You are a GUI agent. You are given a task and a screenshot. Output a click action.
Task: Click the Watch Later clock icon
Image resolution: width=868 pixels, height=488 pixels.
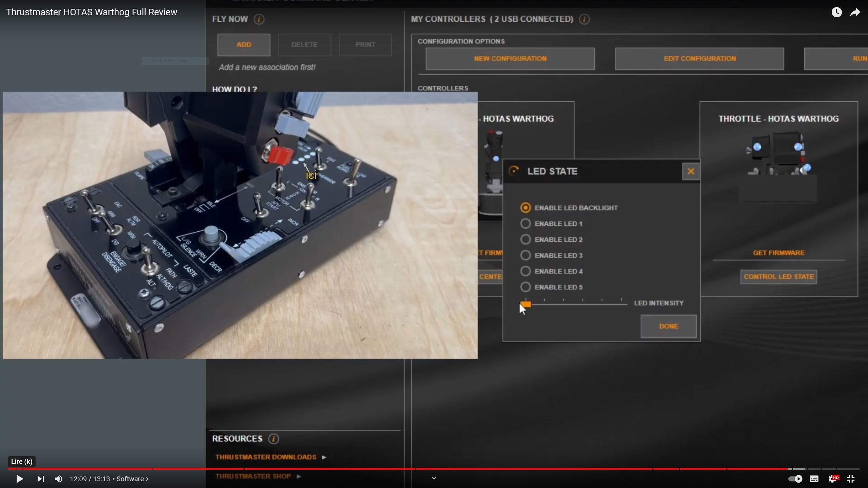click(x=836, y=13)
